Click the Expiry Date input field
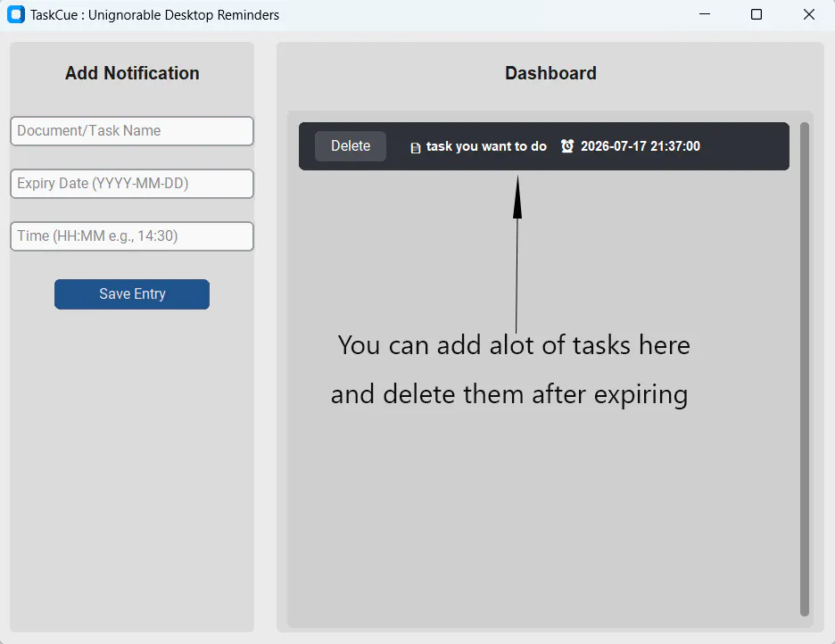 pos(132,184)
